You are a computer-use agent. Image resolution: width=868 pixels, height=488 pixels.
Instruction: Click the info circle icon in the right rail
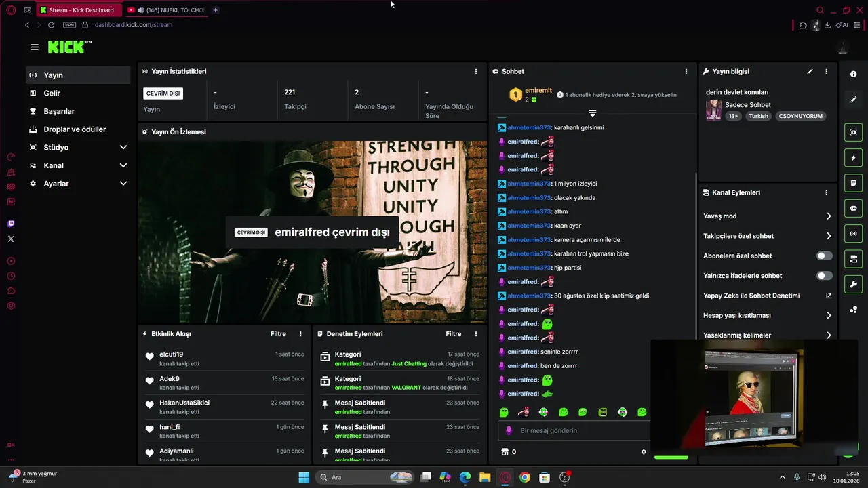pyautogui.click(x=853, y=74)
